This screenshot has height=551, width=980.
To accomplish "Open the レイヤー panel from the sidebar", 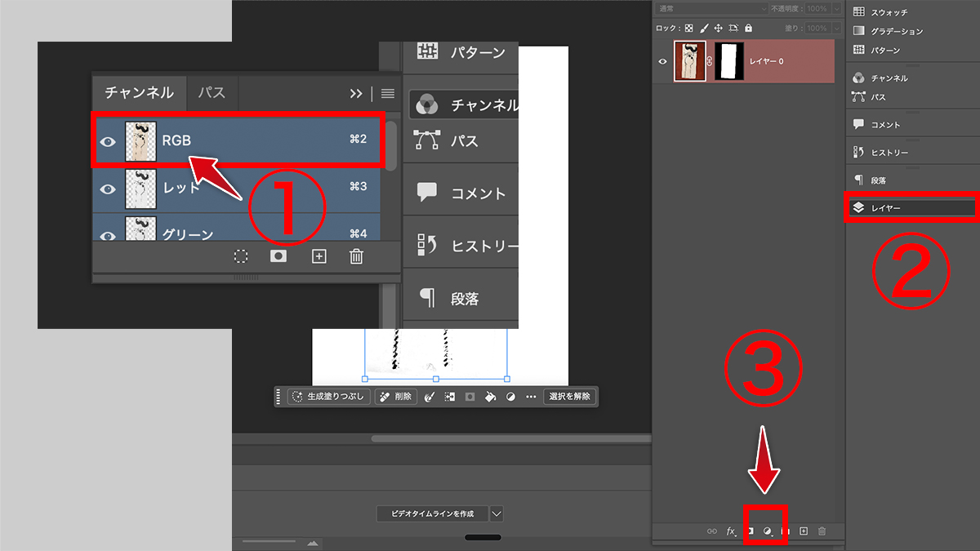I will (911, 208).
